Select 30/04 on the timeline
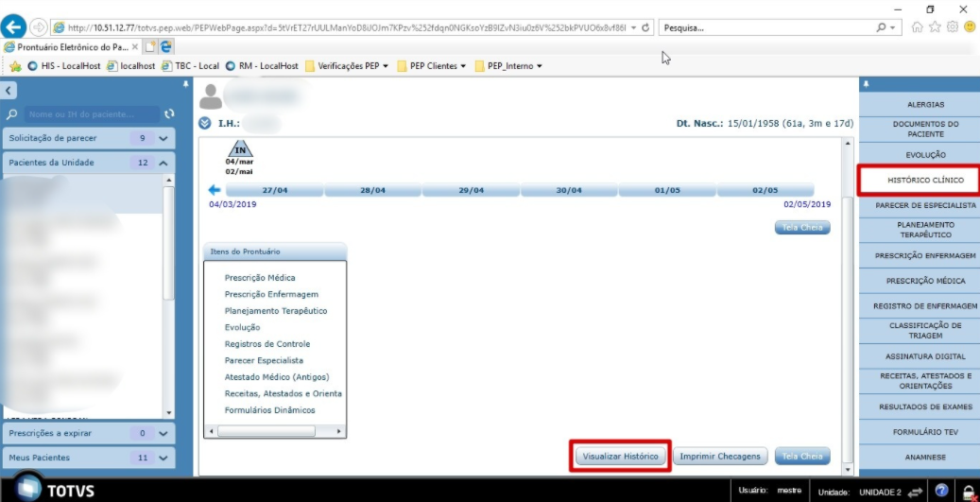Image resolution: width=980 pixels, height=502 pixels. pyautogui.click(x=569, y=190)
